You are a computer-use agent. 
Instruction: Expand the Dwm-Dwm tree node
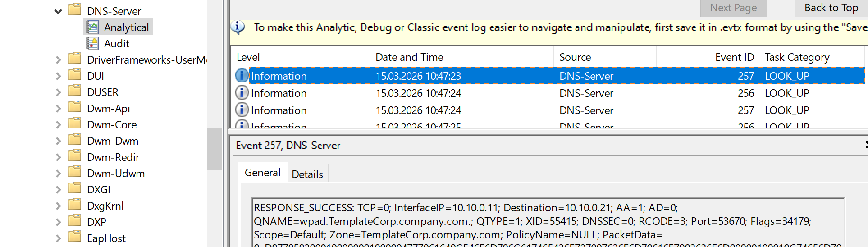58,141
